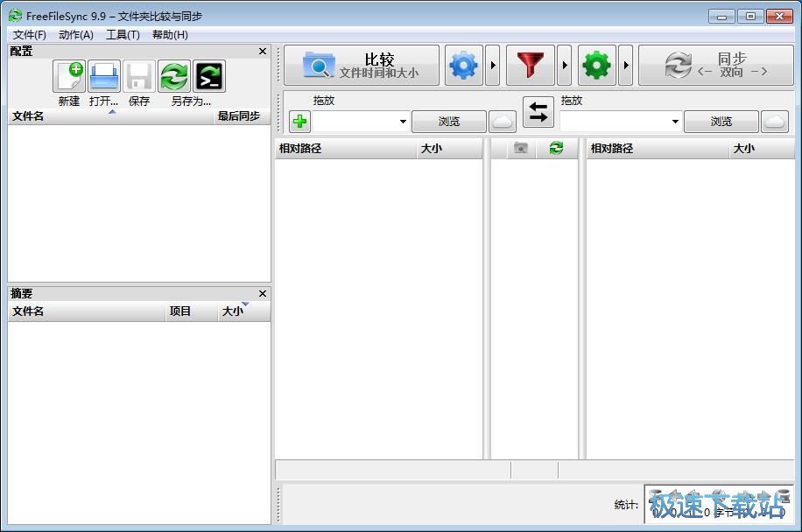The width and height of the screenshot is (802, 532).
Task: Open synchronization settings green gear
Action: [x=597, y=66]
